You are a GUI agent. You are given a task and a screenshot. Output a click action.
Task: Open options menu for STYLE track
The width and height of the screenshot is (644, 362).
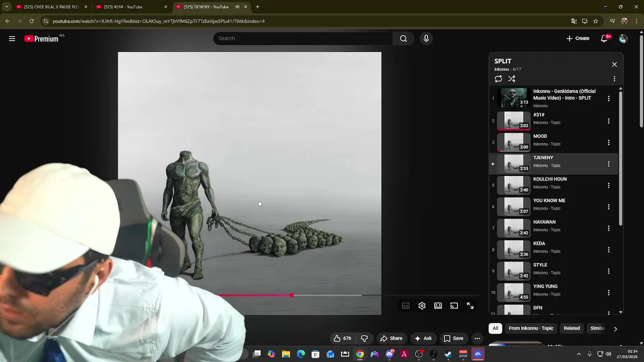click(x=609, y=271)
